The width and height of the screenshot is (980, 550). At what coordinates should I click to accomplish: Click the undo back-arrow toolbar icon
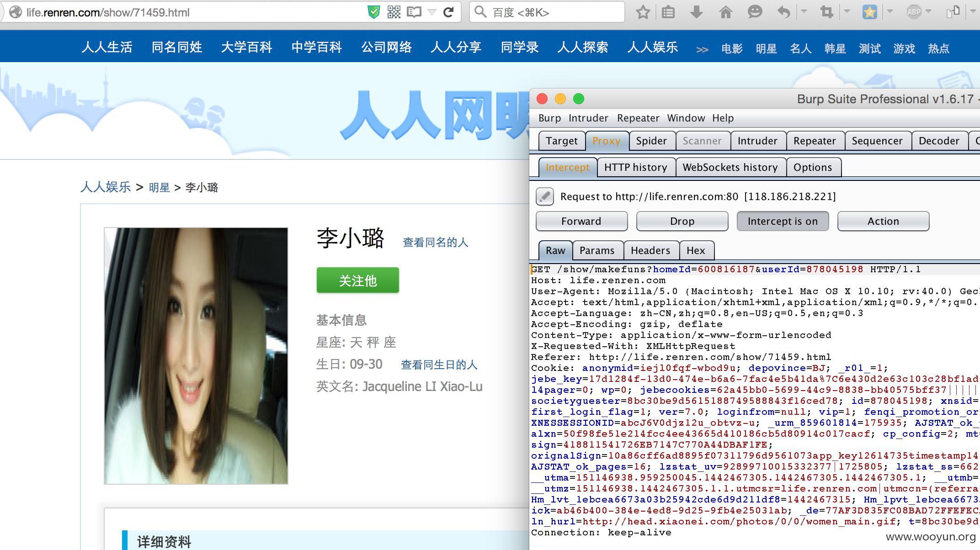pos(784,12)
